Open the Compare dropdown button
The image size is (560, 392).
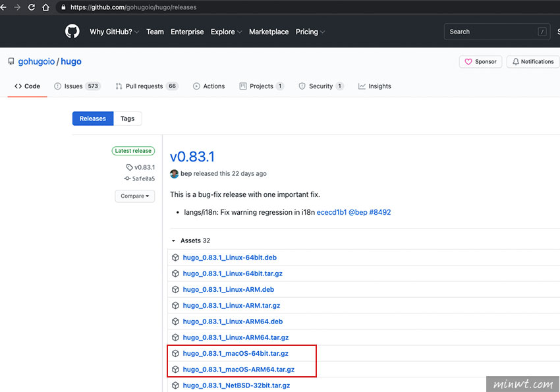[x=134, y=196]
